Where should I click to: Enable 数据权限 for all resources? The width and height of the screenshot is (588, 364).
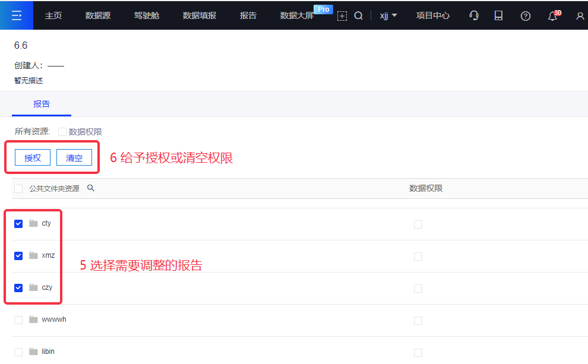coord(62,132)
